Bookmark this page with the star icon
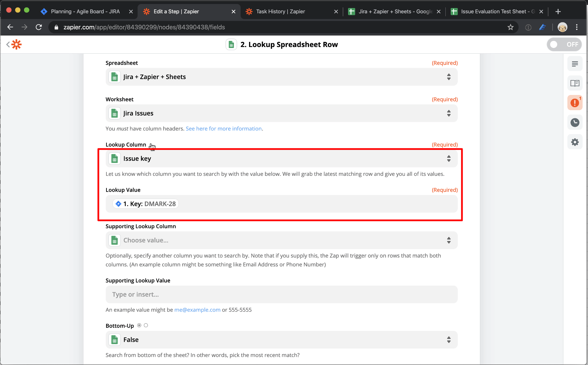This screenshot has width=588, height=365. click(x=510, y=27)
